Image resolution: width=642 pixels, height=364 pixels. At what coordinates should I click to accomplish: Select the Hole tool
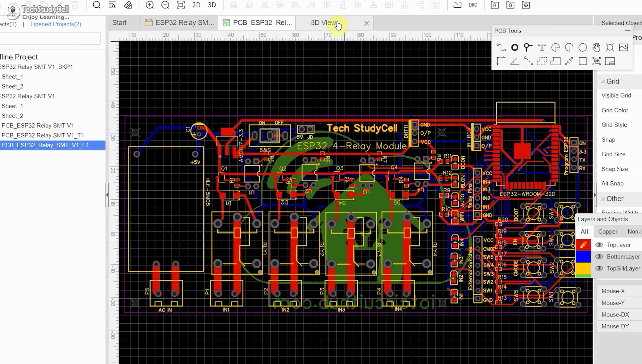pyautogui.click(x=610, y=48)
